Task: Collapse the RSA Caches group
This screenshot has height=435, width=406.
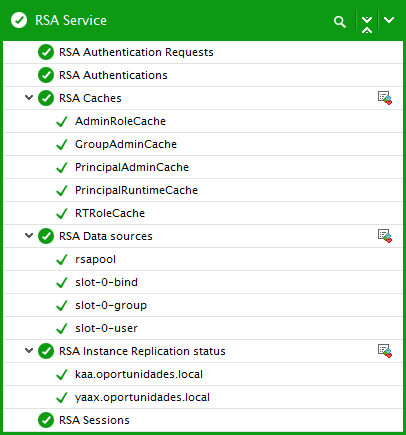Action: click(29, 98)
